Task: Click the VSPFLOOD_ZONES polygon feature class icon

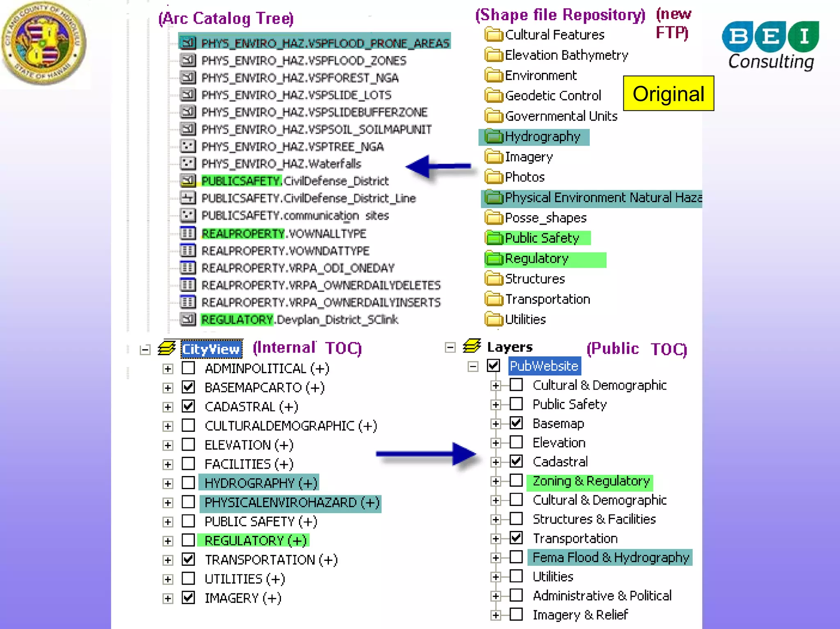Action: click(x=188, y=61)
